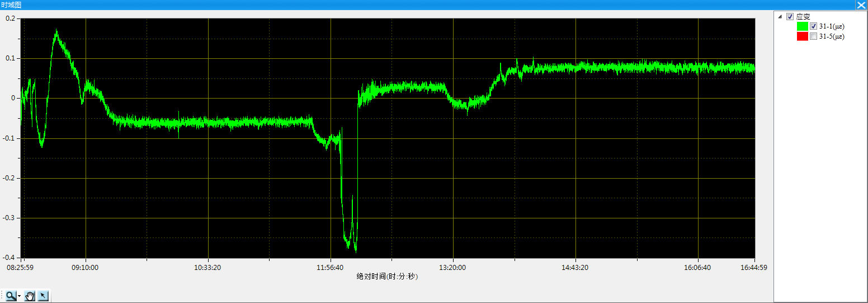
Task: Click the toolbar drag grip handle
Action: (x=2, y=296)
